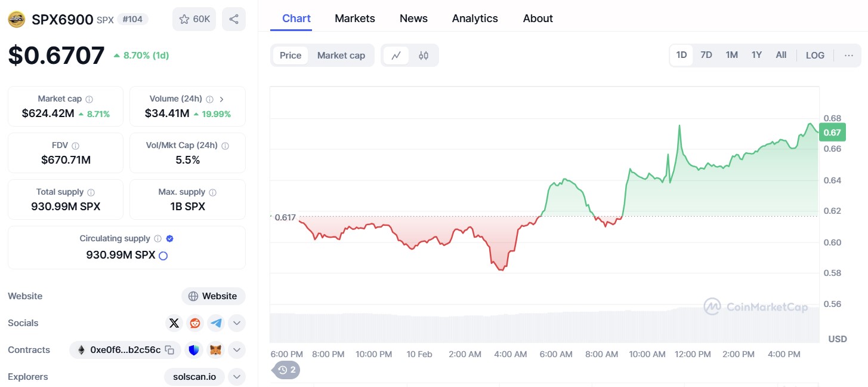Expand more contracts dropdown
Image resolution: width=868 pixels, height=387 pixels.
click(x=237, y=350)
